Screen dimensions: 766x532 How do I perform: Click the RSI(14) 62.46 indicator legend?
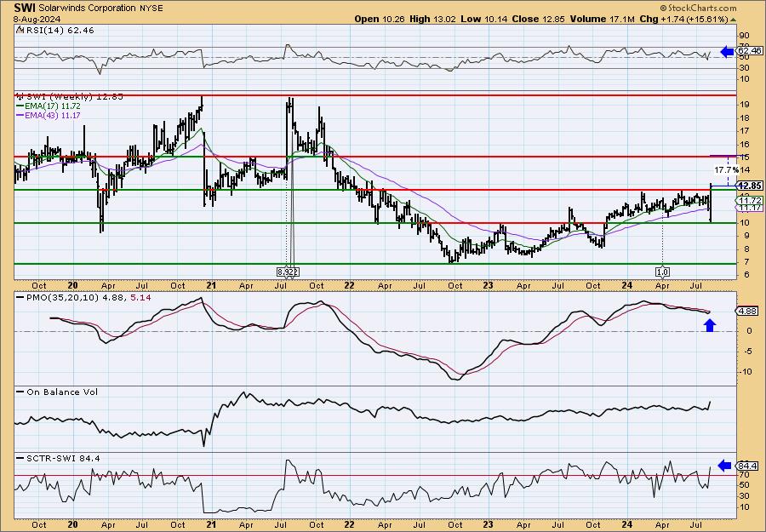[54, 31]
